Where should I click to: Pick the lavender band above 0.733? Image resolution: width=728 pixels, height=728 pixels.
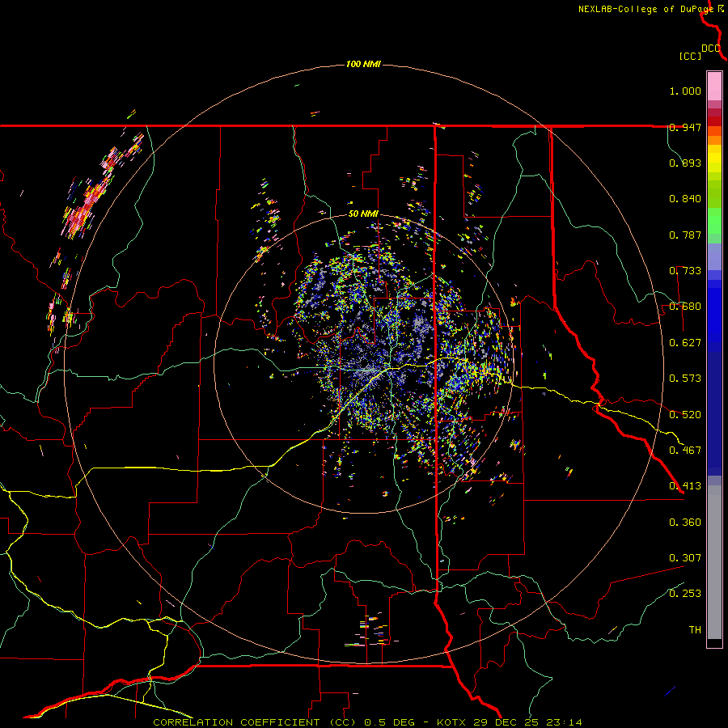(x=714, y=256)
